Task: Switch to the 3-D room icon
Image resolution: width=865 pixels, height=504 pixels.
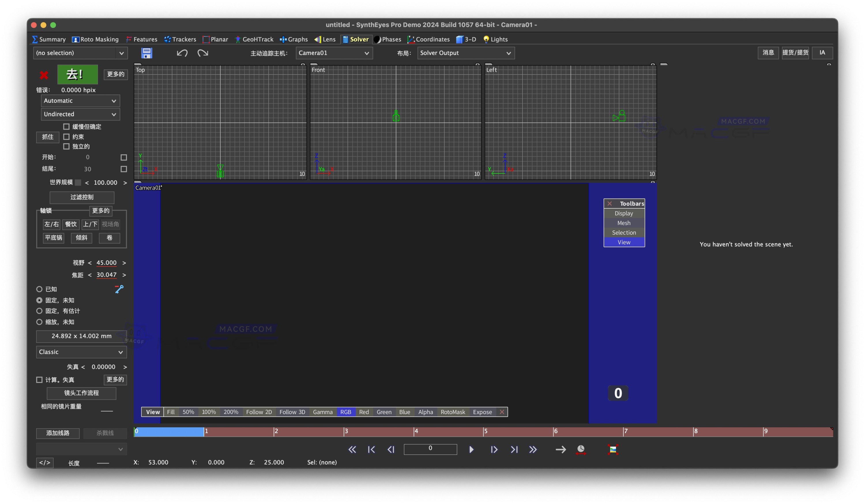Action: click(460, 39)
